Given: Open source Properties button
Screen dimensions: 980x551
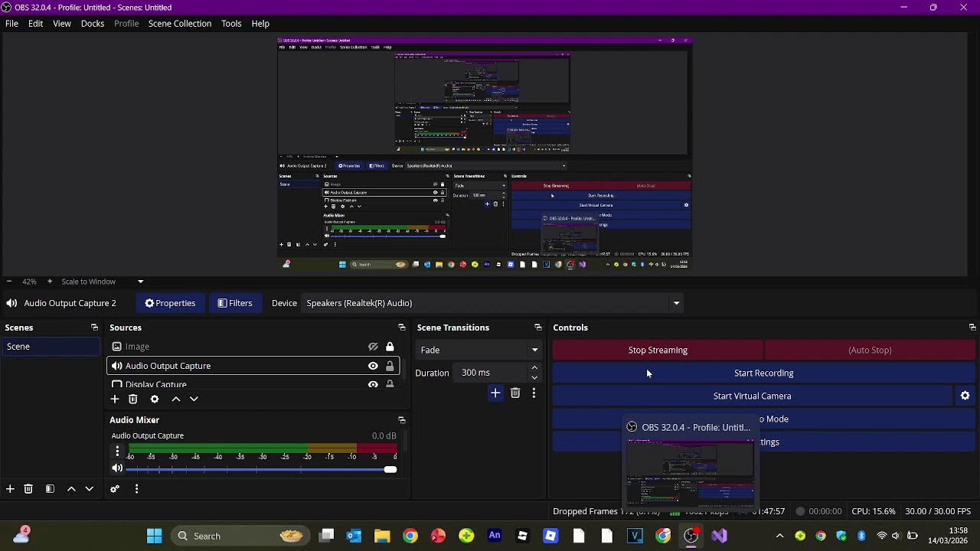Looking at the screenshot, I should click(x=170, y=303).
